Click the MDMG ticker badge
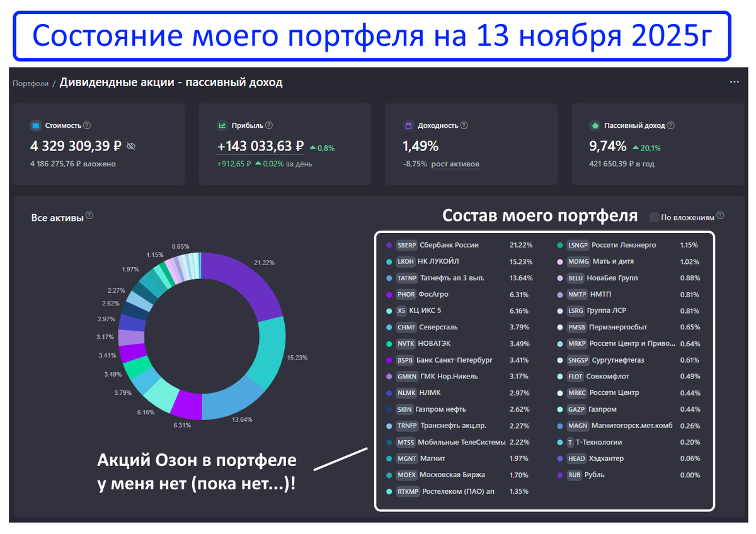Viewport: 756px width, 534px height. pyautogui.click(x=578, y=261)
